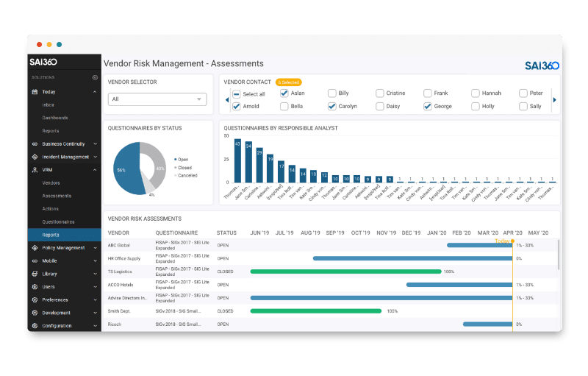This screenshot has width=588, height=376.
Task: Check the Billy vendor contact checkbox
Action: (332, 93)
